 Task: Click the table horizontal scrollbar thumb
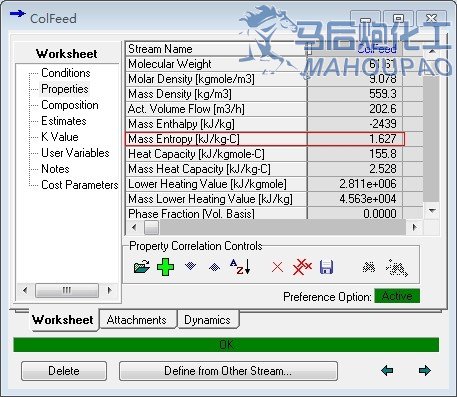point(151,227)
